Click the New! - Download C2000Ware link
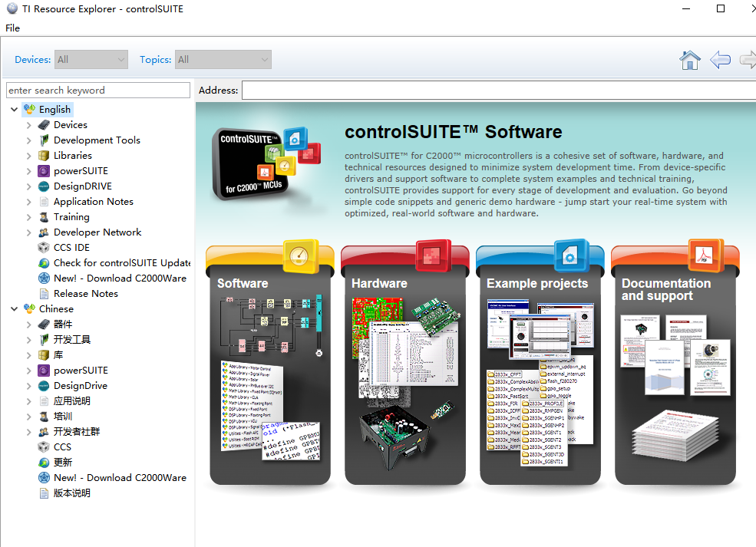Viewport: 756px width, 547px height. [120, 278]
